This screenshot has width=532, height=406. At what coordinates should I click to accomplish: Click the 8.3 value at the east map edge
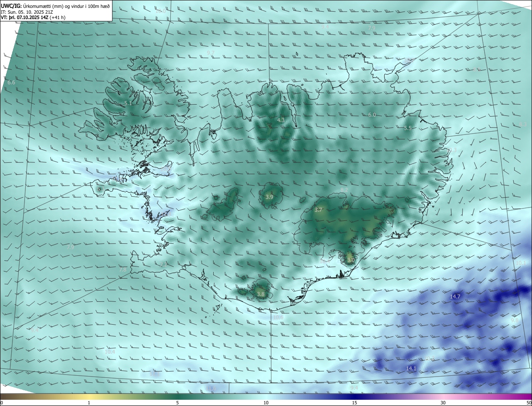tap(523, 124)
